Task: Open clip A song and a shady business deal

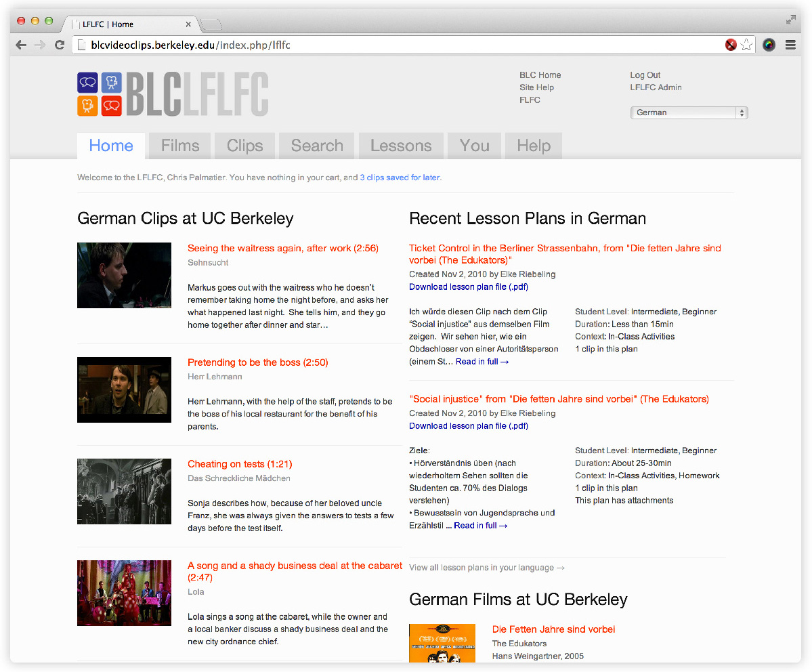Action: pos(295,571)
